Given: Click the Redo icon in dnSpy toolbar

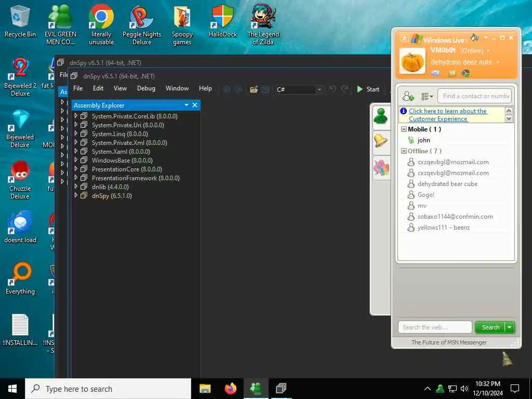Looking at the screenshot, I should [344, 89].
